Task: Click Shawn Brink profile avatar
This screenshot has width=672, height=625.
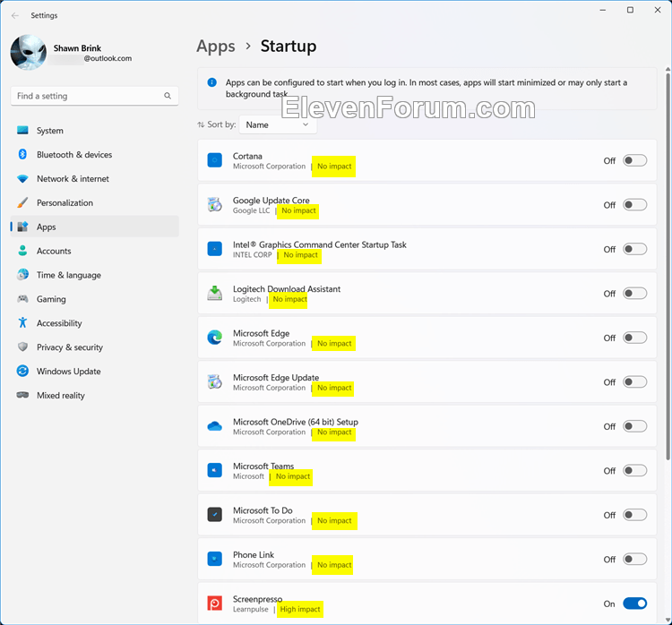Action: [29, 52]
